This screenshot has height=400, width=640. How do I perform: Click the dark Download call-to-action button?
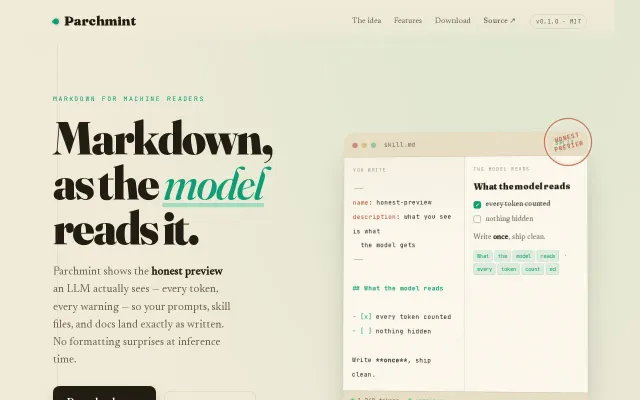click(x=104, y=393)
